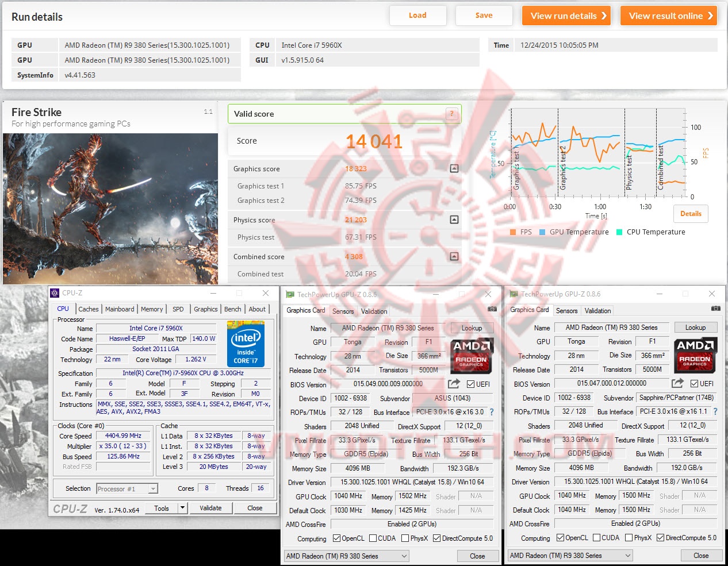Click the 14 041 overall score
Viewport: 728px width, 566px height.
[x=374, y=141]
